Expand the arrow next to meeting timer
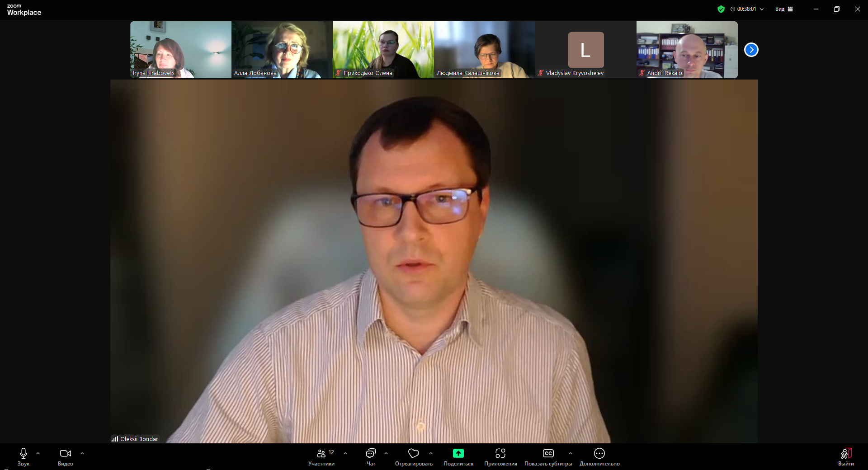The width and height of the screenshot is (868, 470). click(762, 9)
